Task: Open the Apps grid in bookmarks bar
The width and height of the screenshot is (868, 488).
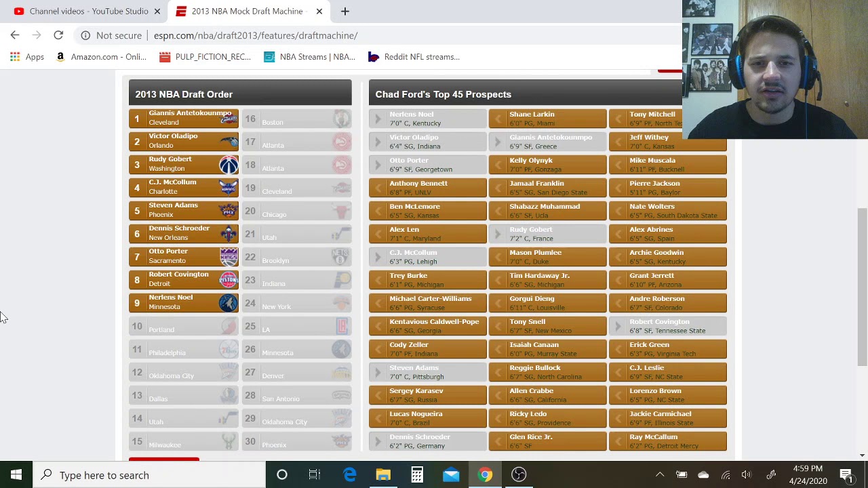Action: [27, 57]
